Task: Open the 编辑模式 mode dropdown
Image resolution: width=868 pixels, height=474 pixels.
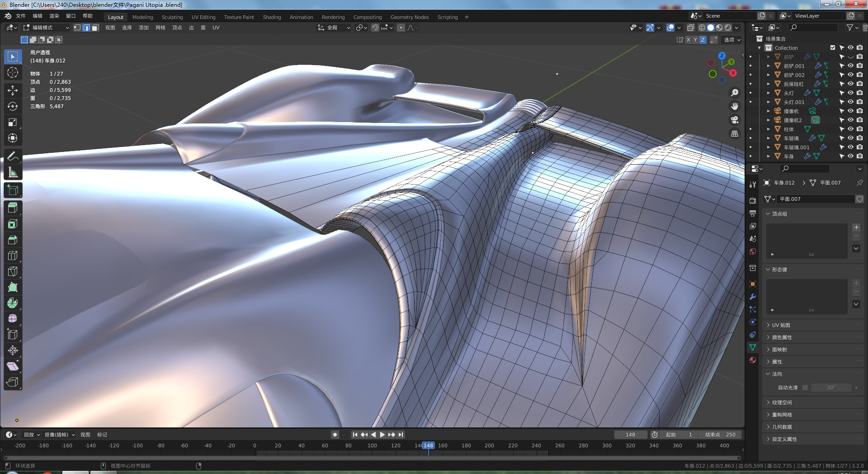Action: coord(46,28)
